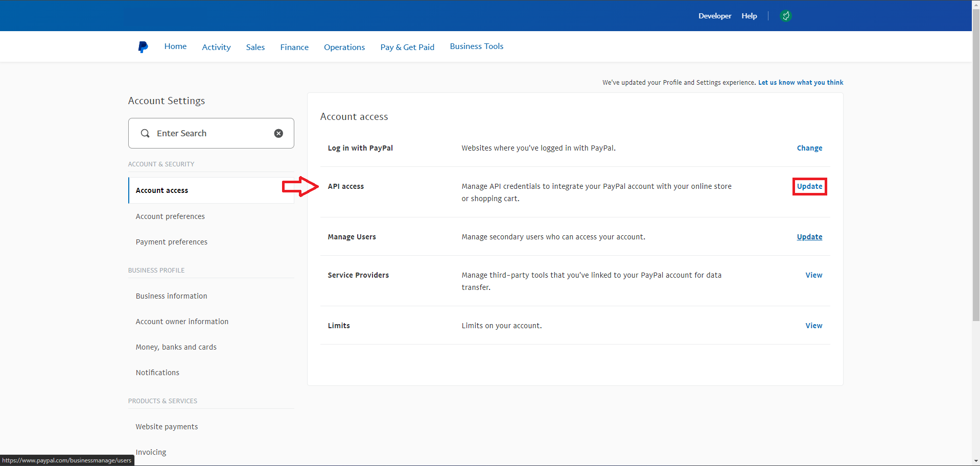Viewport: 980px width, 466px height.
Task: Select Payment preferences in sidebar
Action: coord(172,242)
